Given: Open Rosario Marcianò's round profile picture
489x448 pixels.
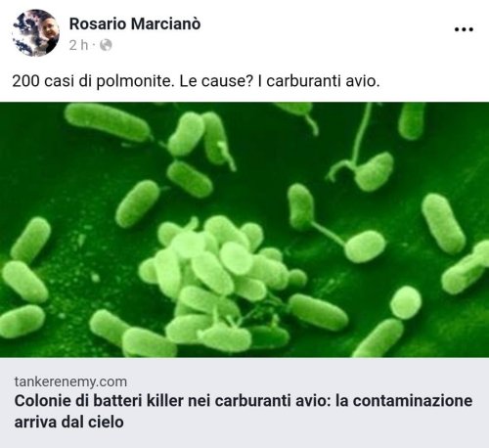Looking at the screenshot, I should click(x=36, y=32).
